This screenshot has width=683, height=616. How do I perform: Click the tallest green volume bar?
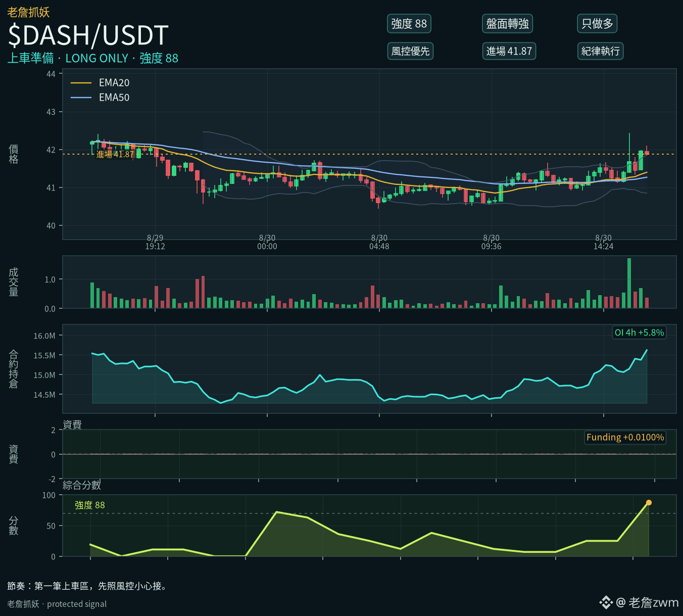629,283
